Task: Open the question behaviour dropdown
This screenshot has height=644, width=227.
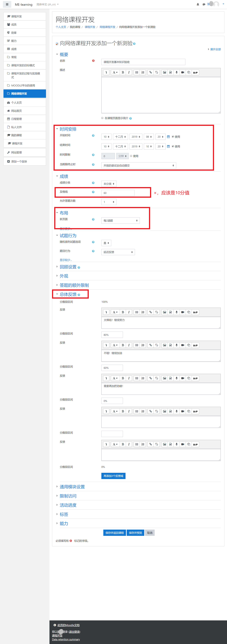Action: [118, 252]
